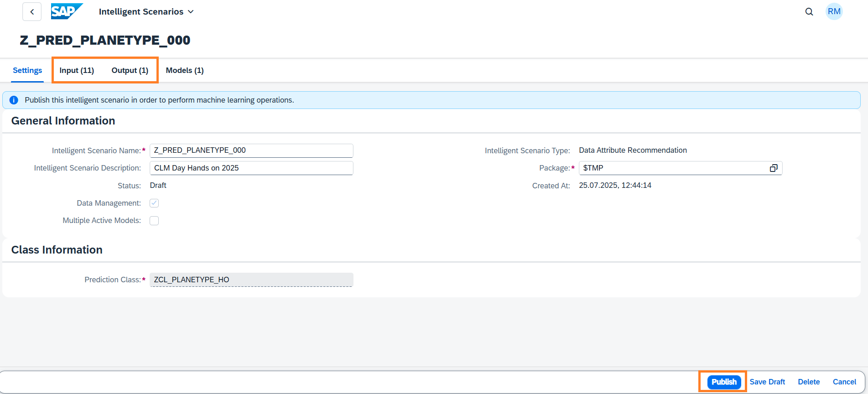
Task: Click the Delete button
Action: coord(809,382)
